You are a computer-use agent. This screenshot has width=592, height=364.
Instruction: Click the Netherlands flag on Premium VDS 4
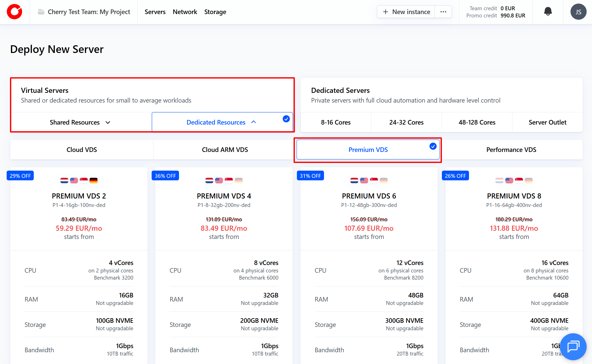tap(209, 180)
